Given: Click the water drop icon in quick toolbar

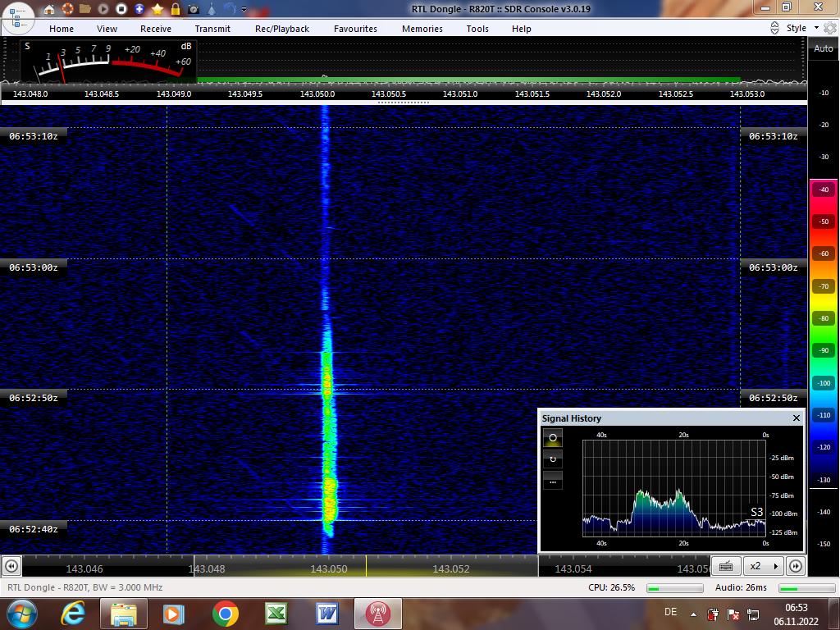Looking at the screenshot, I should pyautogui.click(x=212, y=9).
